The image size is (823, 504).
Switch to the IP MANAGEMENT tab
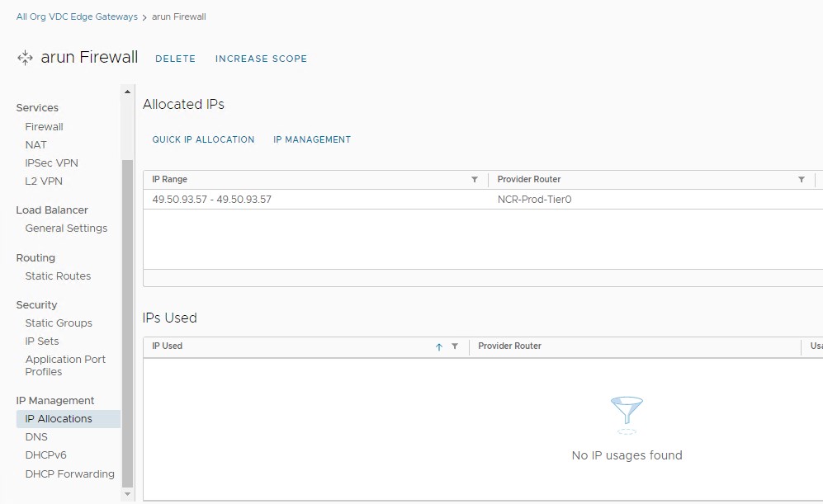tap(312, 139)
